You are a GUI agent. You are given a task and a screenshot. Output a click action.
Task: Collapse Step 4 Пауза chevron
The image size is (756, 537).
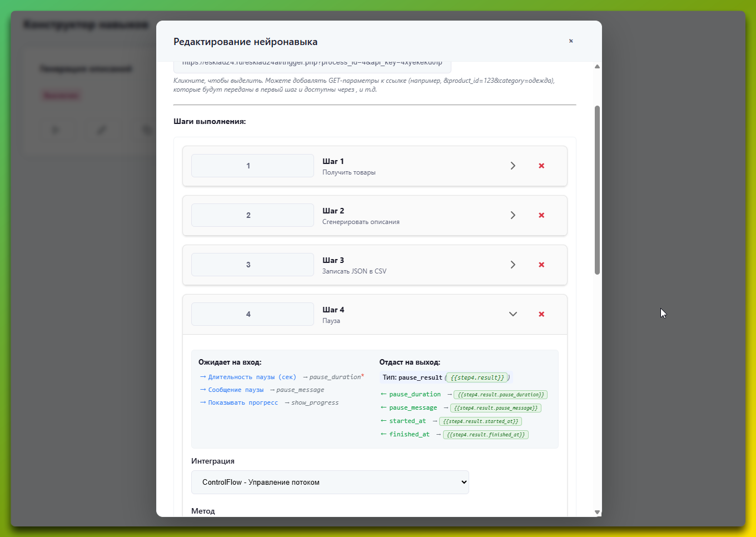coord(513,314)
